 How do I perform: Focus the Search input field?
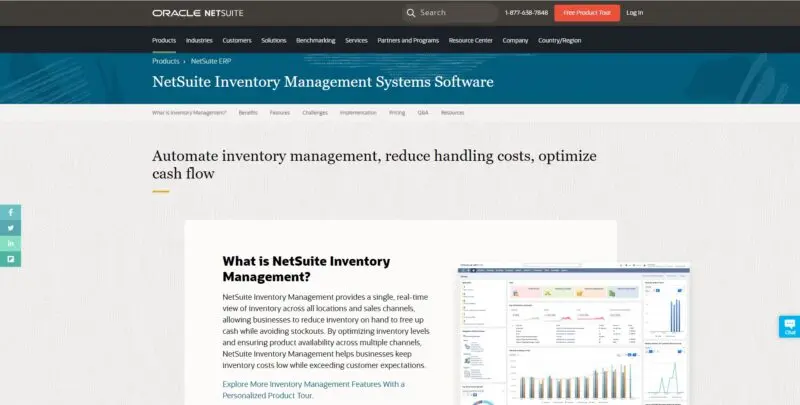[449, 13]
